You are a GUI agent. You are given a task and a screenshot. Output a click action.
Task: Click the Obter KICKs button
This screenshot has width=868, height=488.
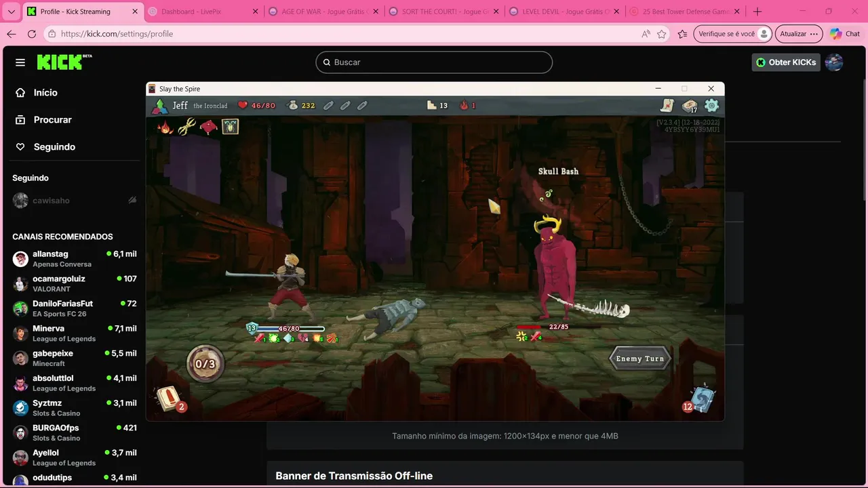[x=786, y=62]
